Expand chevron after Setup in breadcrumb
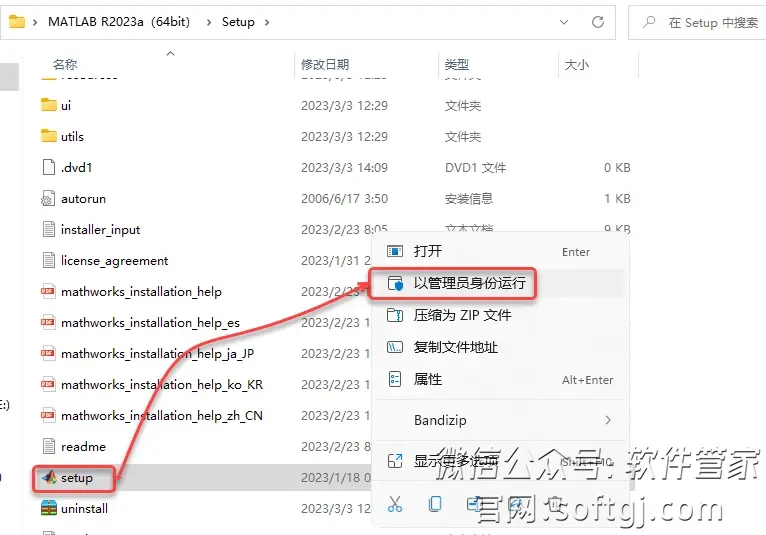 point(267,22)
